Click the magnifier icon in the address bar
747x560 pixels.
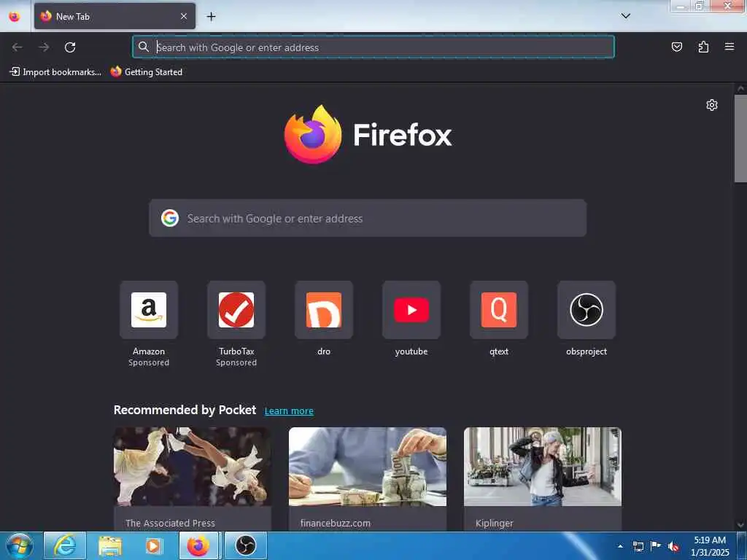pos(144,47)
